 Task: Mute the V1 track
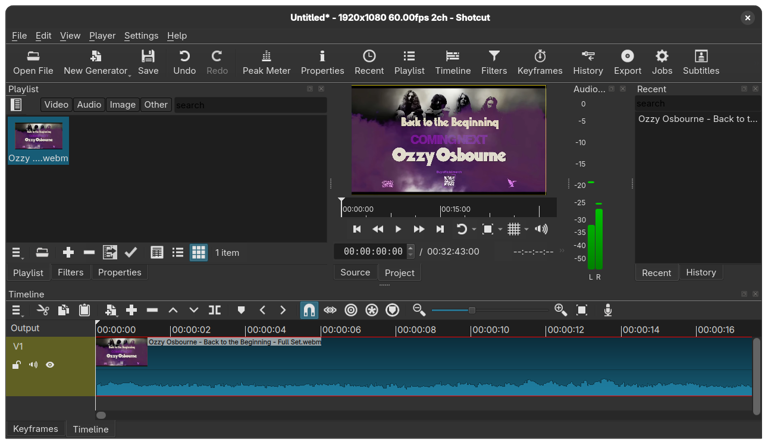[33, 365]
